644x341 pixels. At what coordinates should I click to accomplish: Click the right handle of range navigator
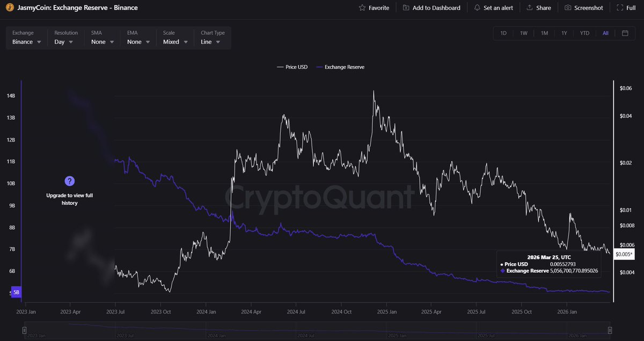[x=610, y=329]
